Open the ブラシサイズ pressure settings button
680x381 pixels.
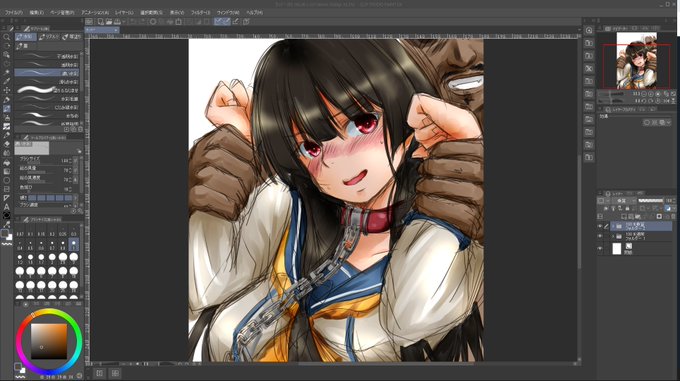pos(76,160)
